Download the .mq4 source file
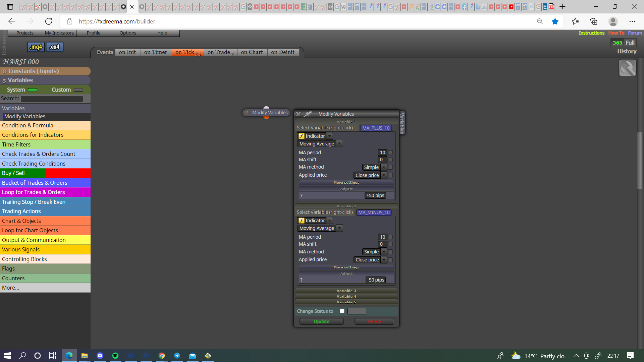 36,47
